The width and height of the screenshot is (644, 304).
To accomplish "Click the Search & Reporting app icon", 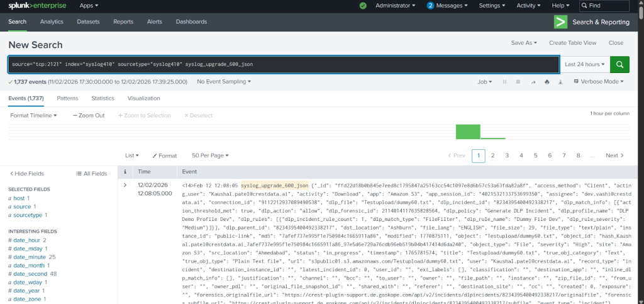I will click(x=560, y=22).
